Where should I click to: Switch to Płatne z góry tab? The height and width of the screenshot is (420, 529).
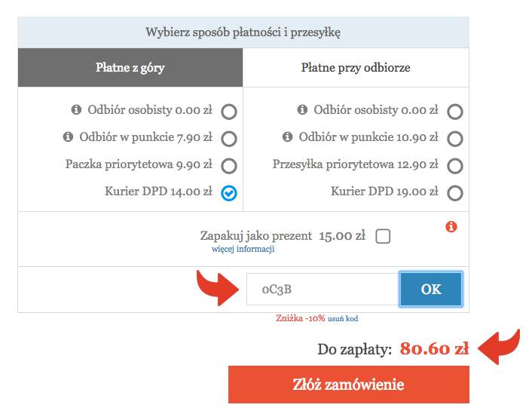130,68
